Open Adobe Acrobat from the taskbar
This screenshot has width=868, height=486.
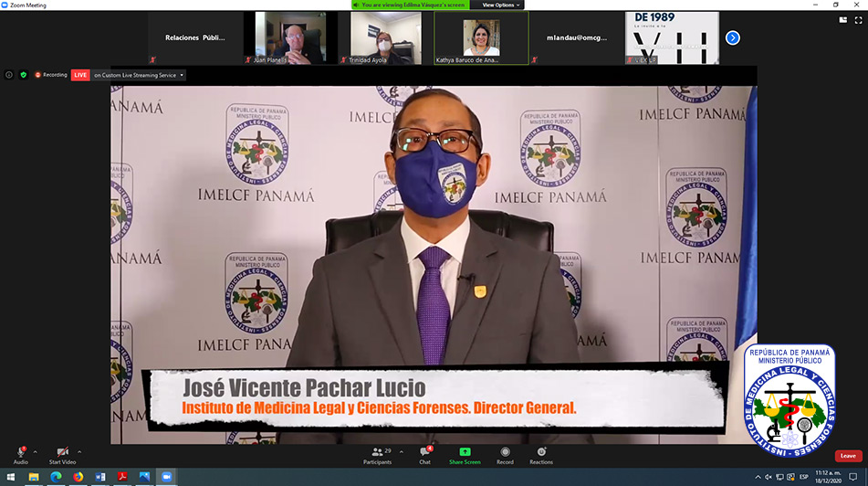[122, 477]
